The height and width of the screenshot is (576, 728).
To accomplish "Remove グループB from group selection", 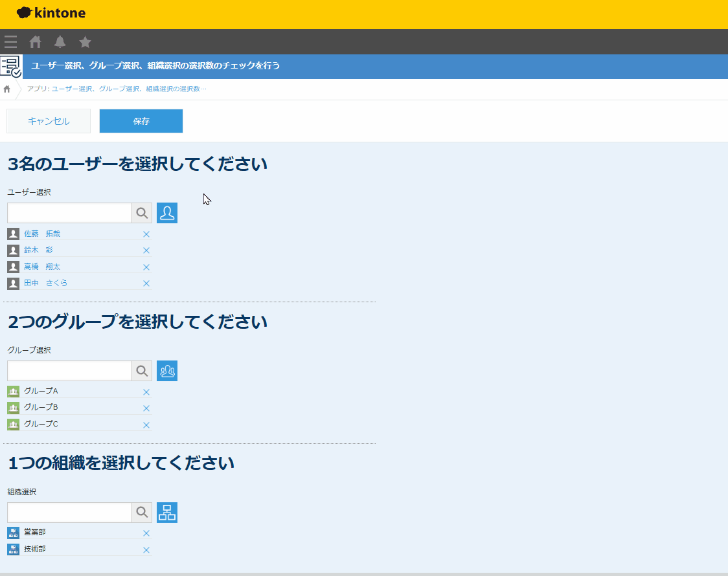I will click(146, 408).
